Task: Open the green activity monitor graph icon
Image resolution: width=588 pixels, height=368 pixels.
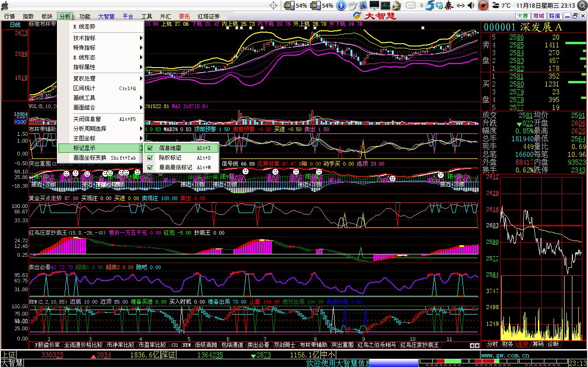Action: point(385,6)
